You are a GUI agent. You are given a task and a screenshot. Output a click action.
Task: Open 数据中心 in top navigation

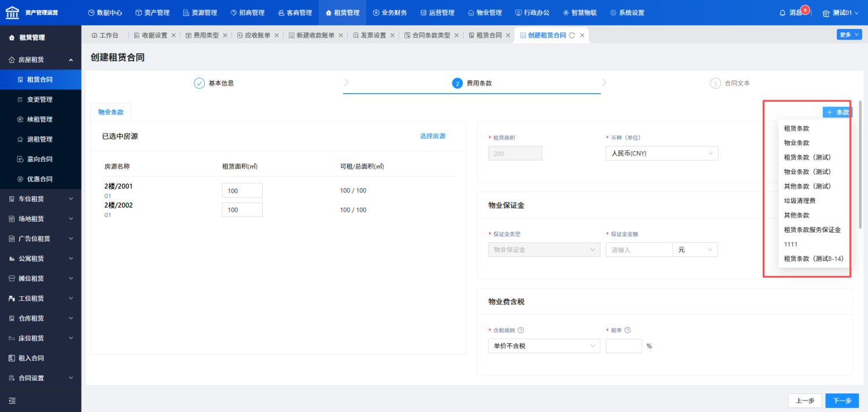tap(105, 13)
